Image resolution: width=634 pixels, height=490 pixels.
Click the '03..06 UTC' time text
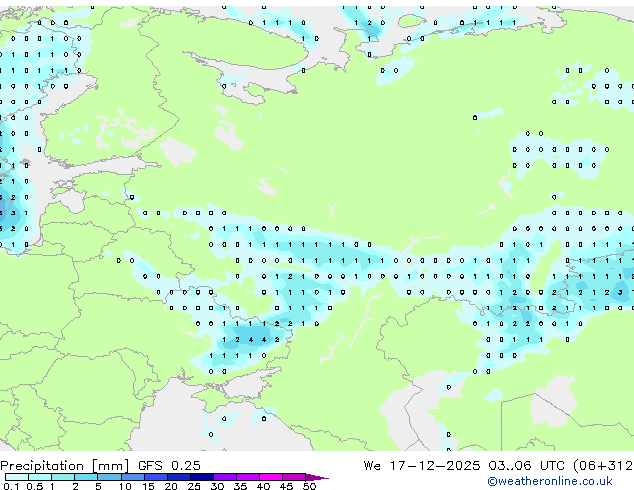click(526, 465)
